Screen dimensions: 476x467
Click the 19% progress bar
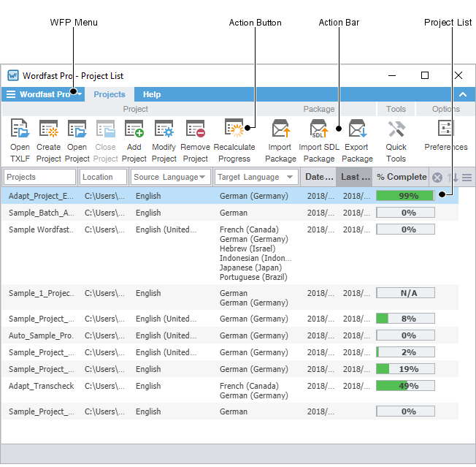405,369
